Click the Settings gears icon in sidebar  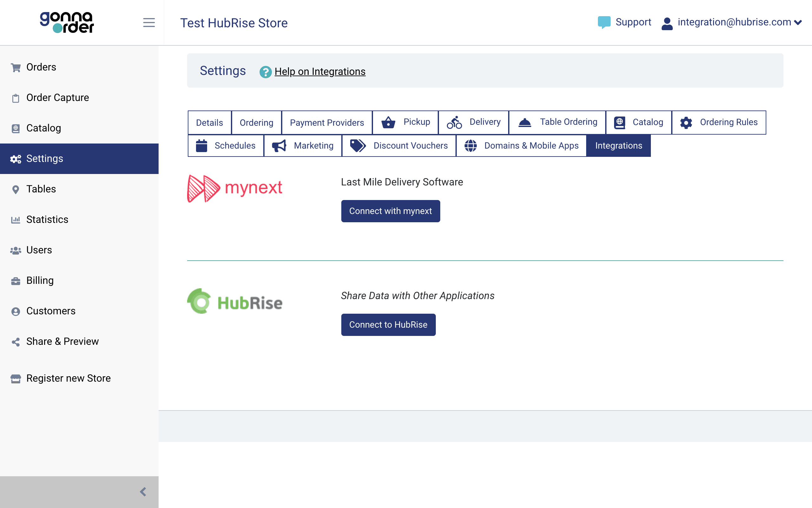(x=16, y=159)
